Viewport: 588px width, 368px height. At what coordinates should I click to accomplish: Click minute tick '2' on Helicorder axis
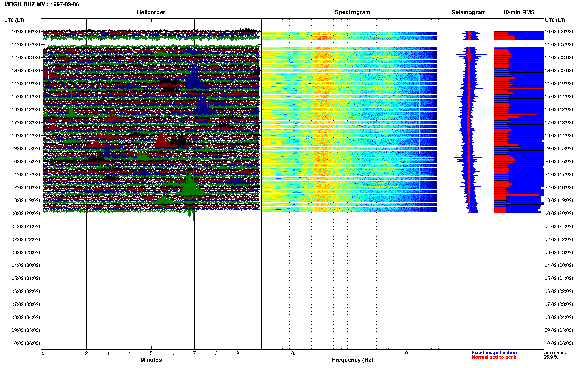(x=86, y=353)
